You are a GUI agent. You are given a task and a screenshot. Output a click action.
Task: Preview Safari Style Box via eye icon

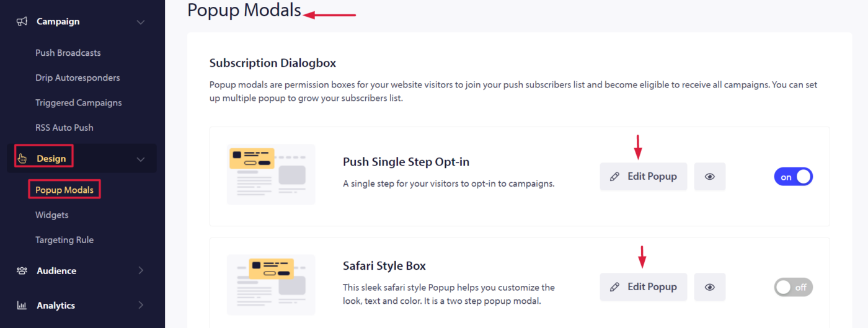[x=710, y=287]
